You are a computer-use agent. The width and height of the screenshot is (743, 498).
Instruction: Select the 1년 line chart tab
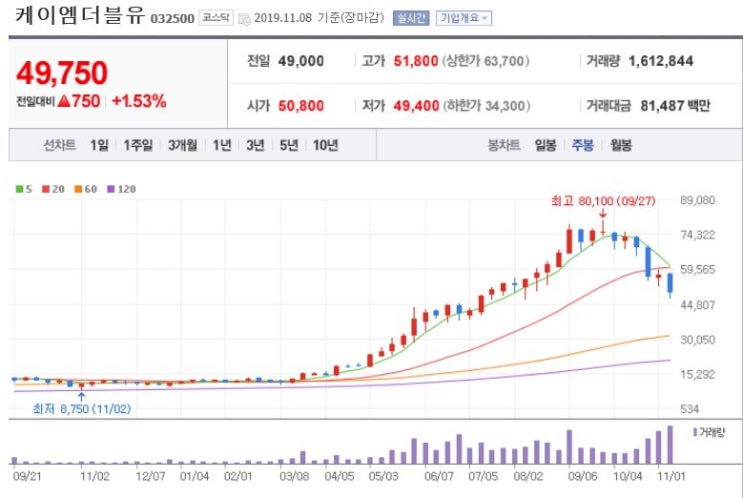point(222,145)
